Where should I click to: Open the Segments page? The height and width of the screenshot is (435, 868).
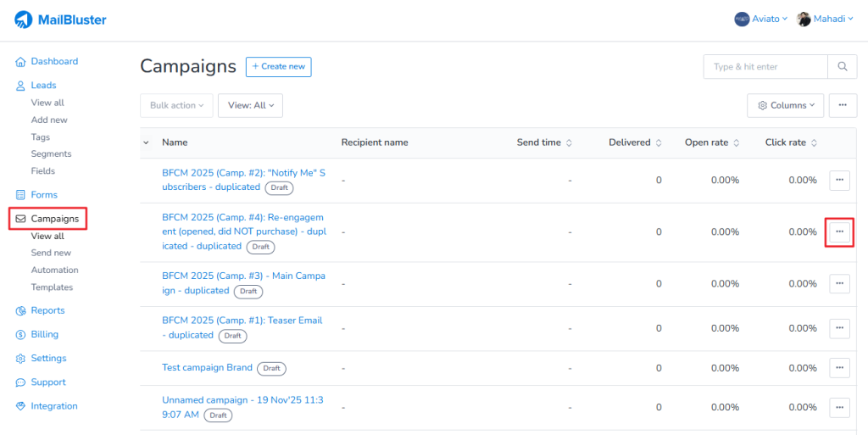[x=51, y=153]
